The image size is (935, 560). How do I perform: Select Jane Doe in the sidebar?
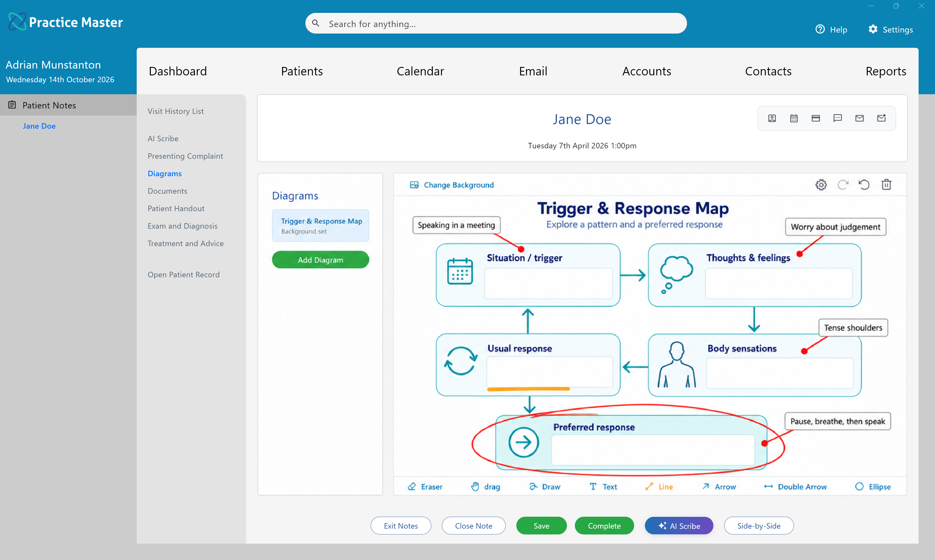pos(39,126)
